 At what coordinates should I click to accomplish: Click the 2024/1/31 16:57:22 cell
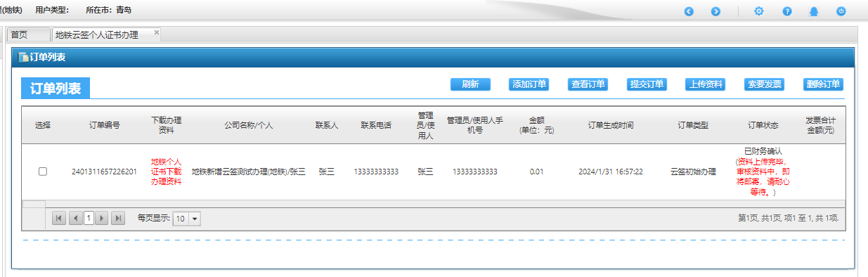[x=611, y=172]
